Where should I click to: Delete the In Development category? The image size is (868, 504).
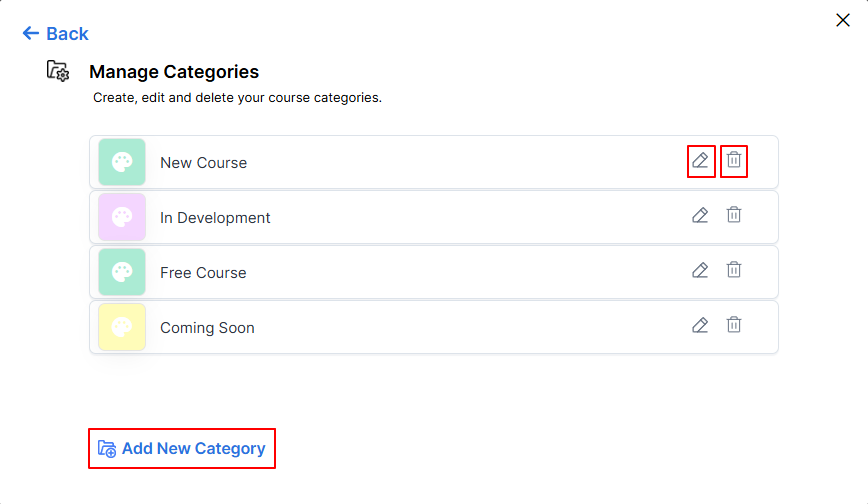coord(734,214)
